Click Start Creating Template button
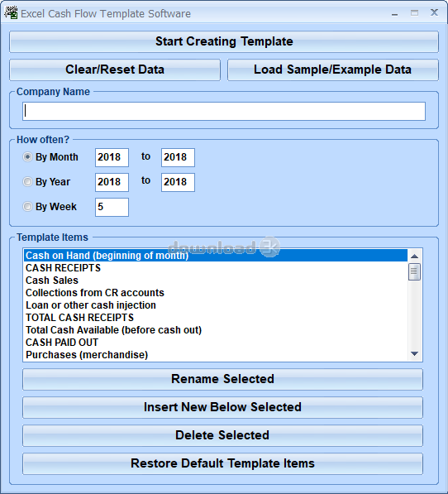 pyautogui.click(x=224, y=41)
